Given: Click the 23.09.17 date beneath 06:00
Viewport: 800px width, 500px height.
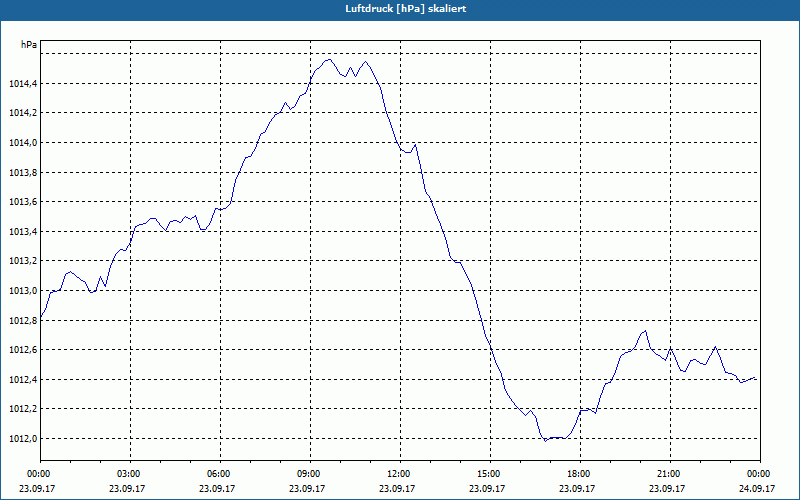Looking at the screenshot, I should [217, 488].
